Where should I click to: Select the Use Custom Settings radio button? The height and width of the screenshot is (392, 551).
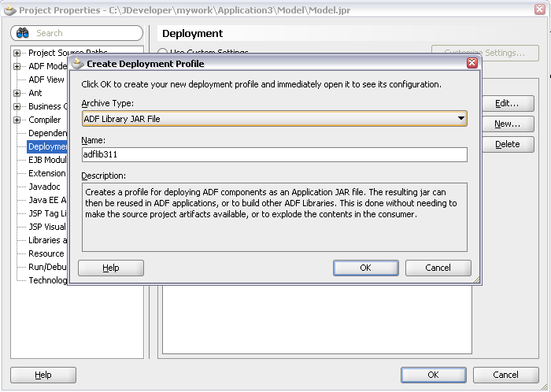[163, 53]
